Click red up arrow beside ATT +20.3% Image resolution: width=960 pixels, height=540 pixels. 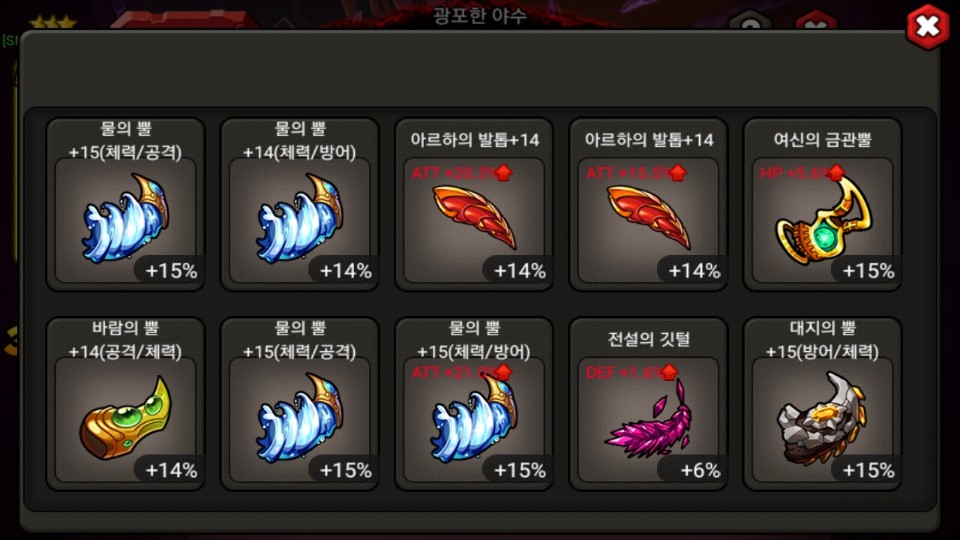coord(503,173)
